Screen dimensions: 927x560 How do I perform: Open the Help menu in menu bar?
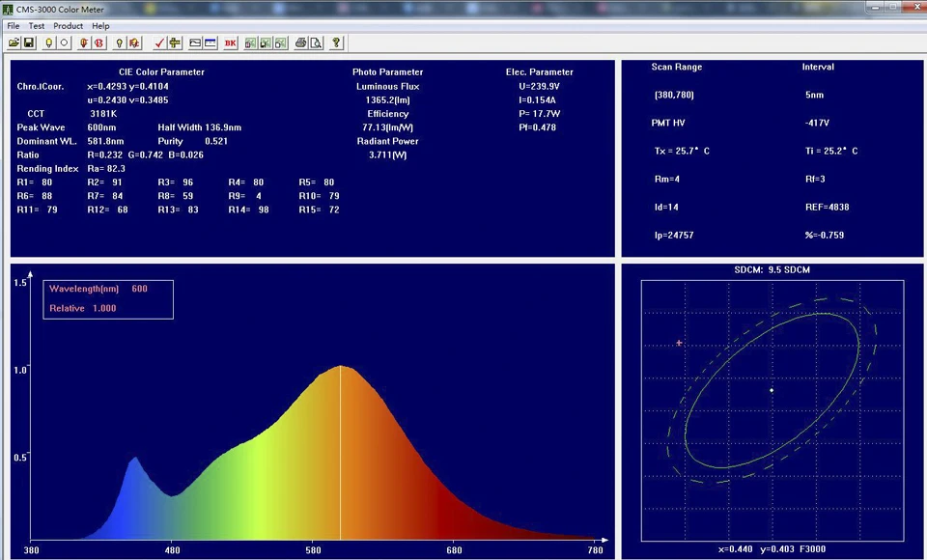(100, 26)
